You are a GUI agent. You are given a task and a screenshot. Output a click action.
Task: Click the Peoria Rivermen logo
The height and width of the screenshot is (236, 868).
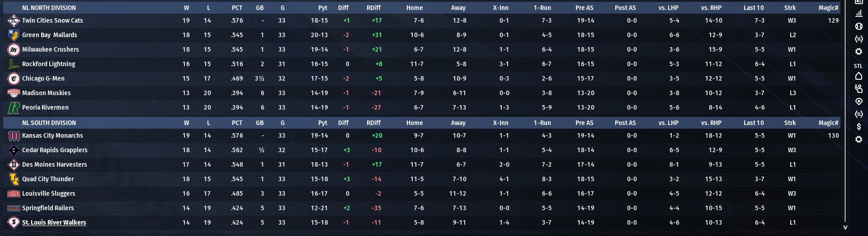click(14, 108)
